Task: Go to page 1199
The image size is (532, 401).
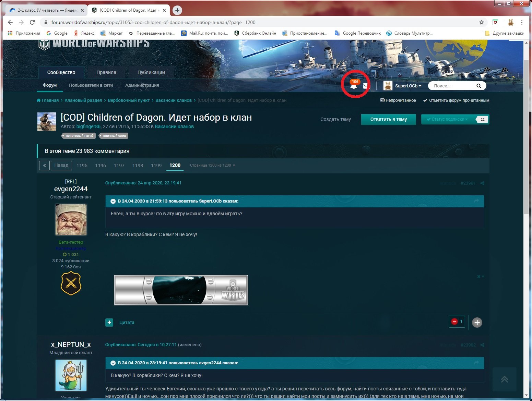Action: tap(156, 166)
